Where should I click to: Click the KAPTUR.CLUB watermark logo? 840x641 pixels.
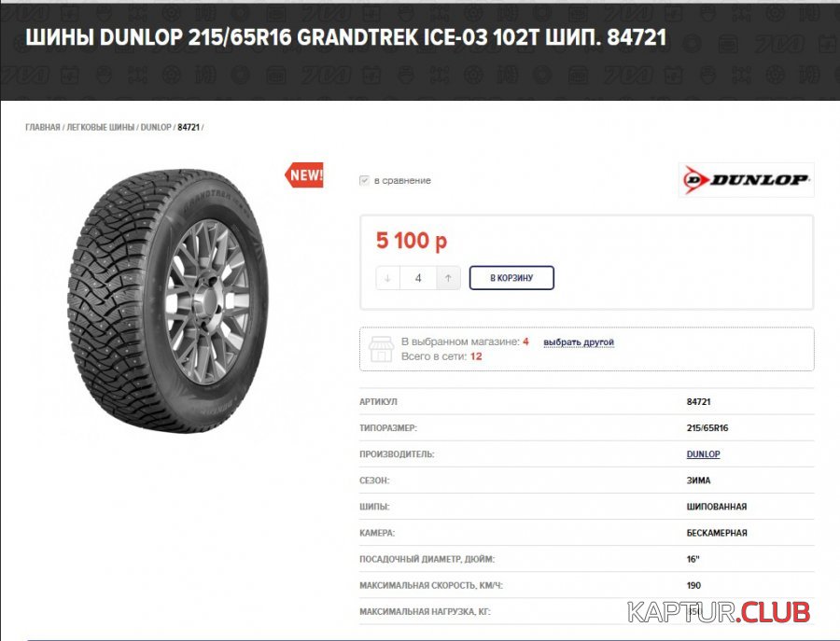pos(719,612)
